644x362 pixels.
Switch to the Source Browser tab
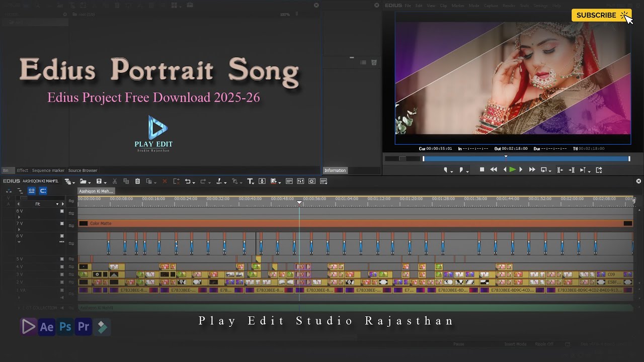click(x=83, y=170)
